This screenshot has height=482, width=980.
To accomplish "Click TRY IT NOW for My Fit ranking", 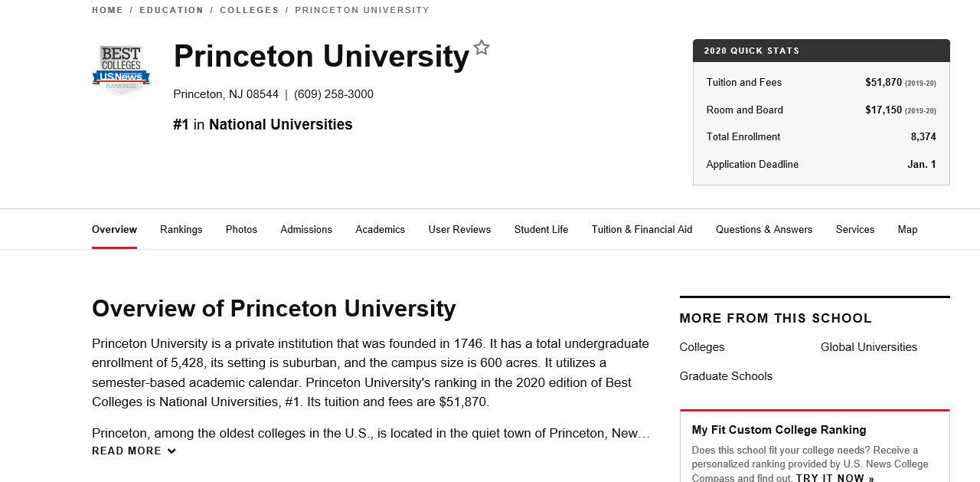I will pos(835,478).
